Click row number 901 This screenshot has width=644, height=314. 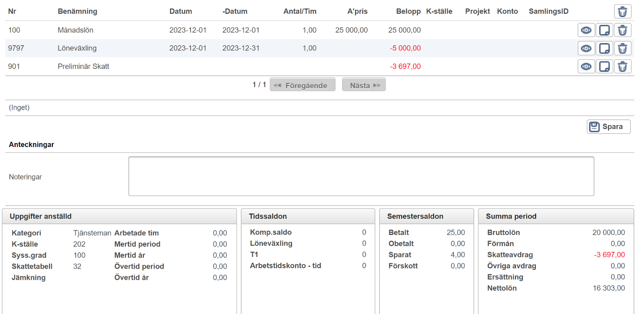14,66
